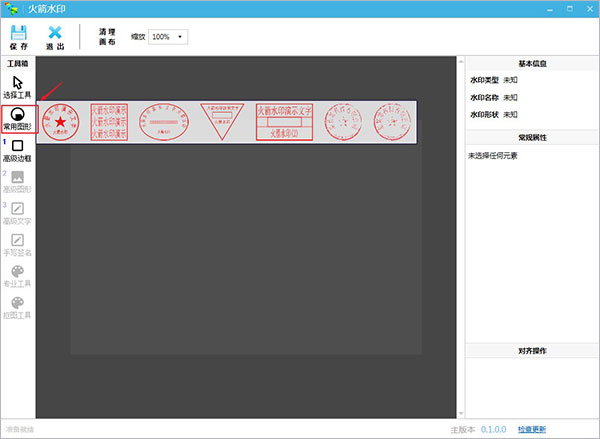Image resolution: width=600 pixels, height=439 pixels.
Task: Click the 检查更新 check update link
Action: click(532, 429)
